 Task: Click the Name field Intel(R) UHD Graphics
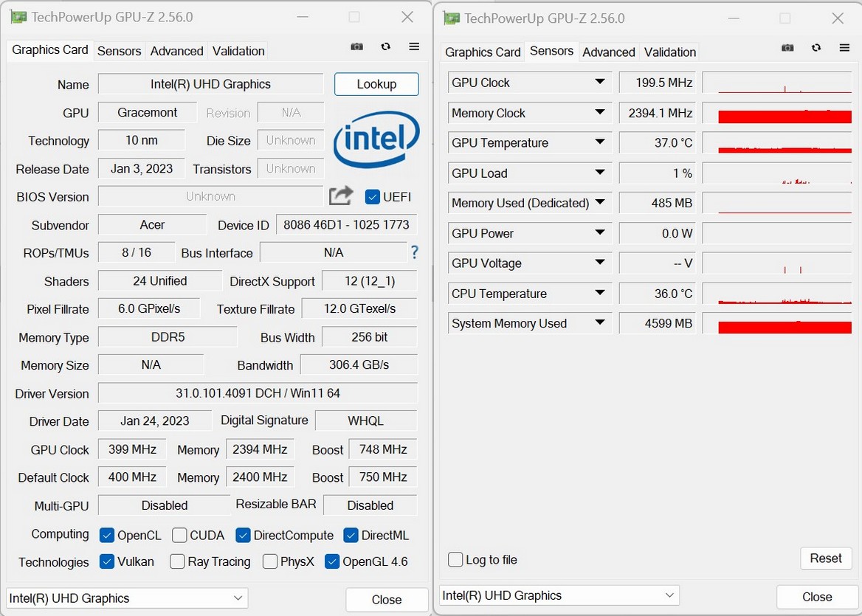[x=210, y=84]
